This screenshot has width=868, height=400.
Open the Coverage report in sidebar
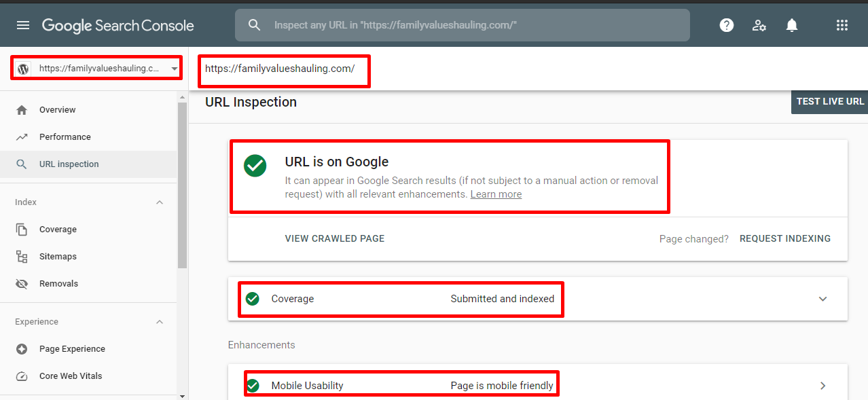point(88,230)
